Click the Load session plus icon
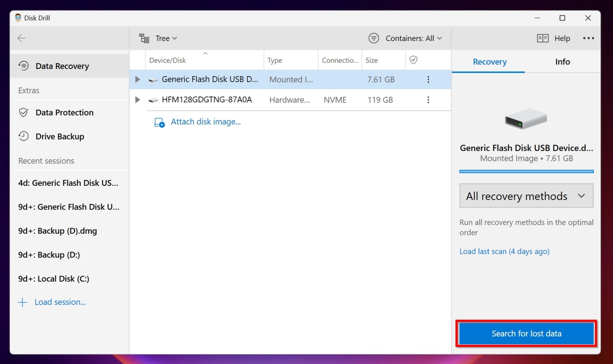 (x=23, y=302)
